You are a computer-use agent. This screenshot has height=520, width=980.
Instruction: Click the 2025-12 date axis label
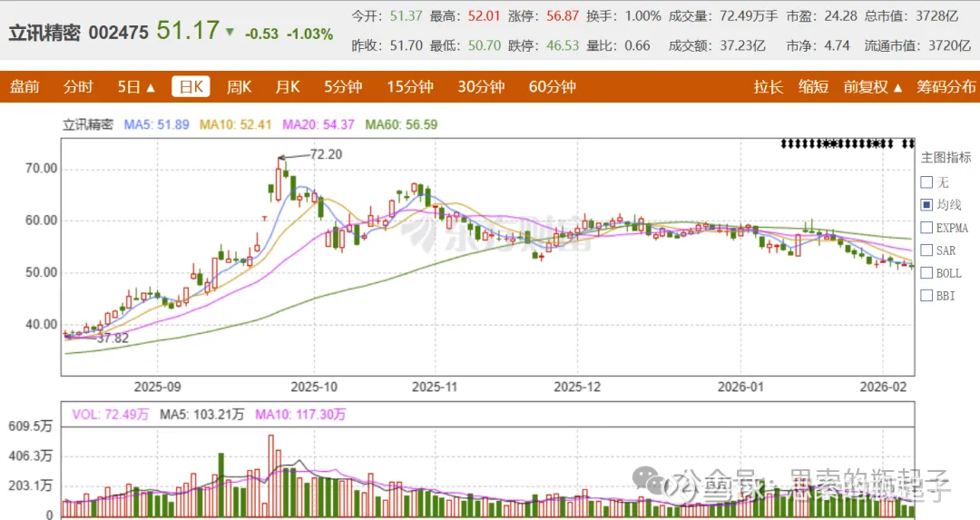click(577, 387)
